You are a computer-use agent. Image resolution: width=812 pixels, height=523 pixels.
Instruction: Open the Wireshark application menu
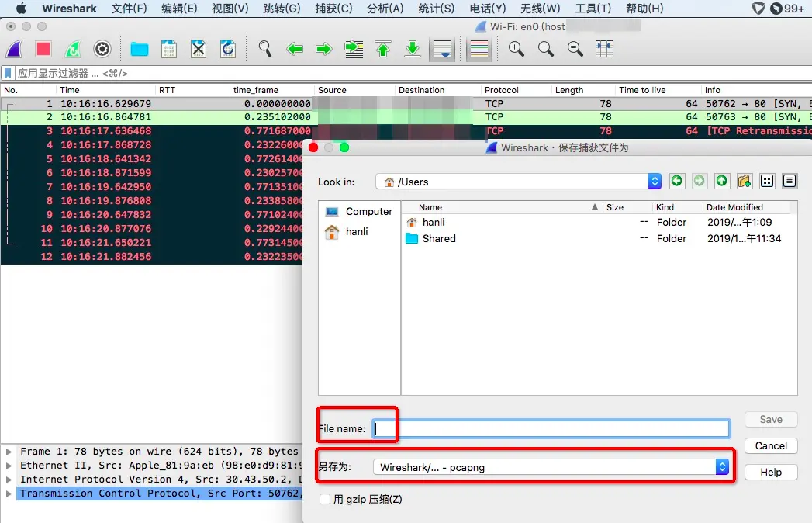69,9
